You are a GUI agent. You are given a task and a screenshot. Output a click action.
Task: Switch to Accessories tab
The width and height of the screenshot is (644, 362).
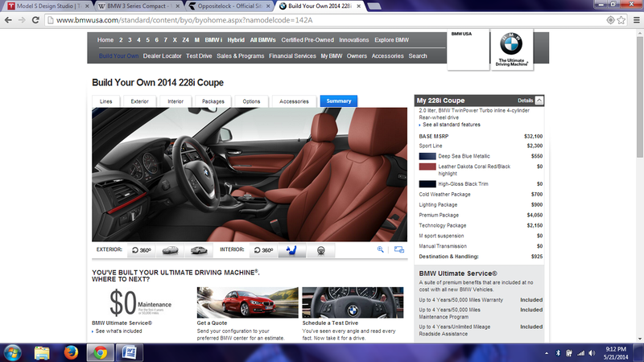coord(294,101)
